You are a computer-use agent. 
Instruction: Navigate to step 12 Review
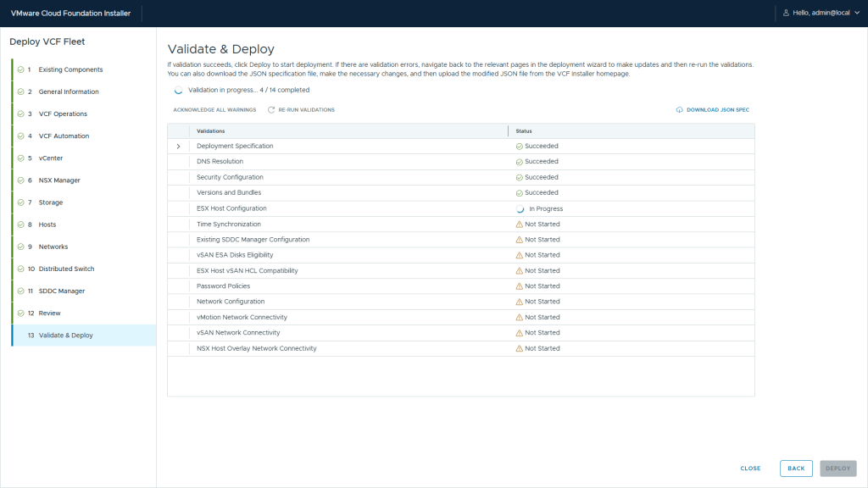[x=49, y=313]
